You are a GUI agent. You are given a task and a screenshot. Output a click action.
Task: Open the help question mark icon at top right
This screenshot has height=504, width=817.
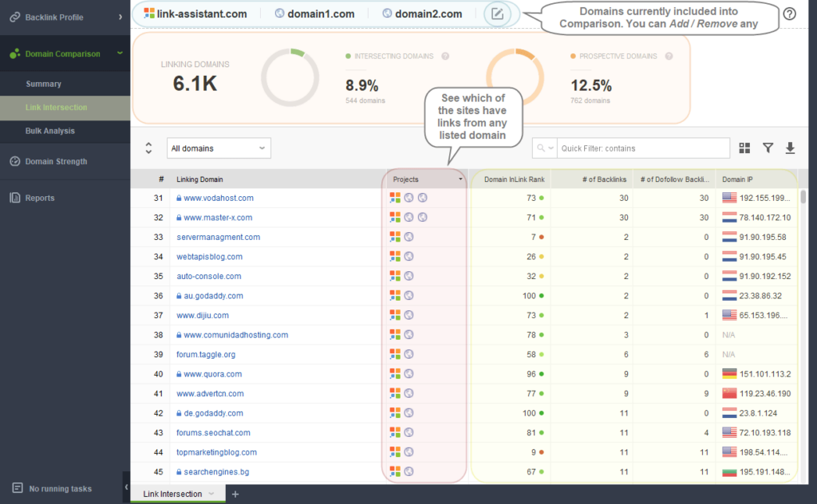(x=789, y=14)
